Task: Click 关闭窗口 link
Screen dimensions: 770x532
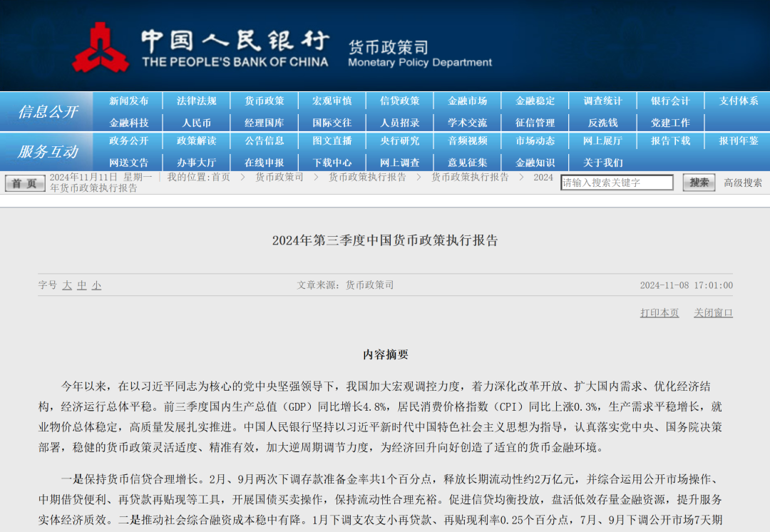Action: pyautogui.click(x=713, y=313)
